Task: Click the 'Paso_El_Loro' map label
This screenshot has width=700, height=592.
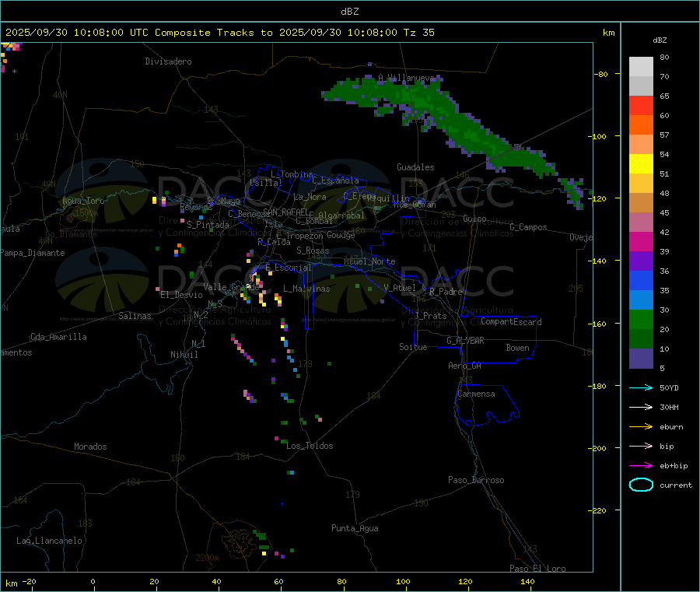Action: click(538, 569)
